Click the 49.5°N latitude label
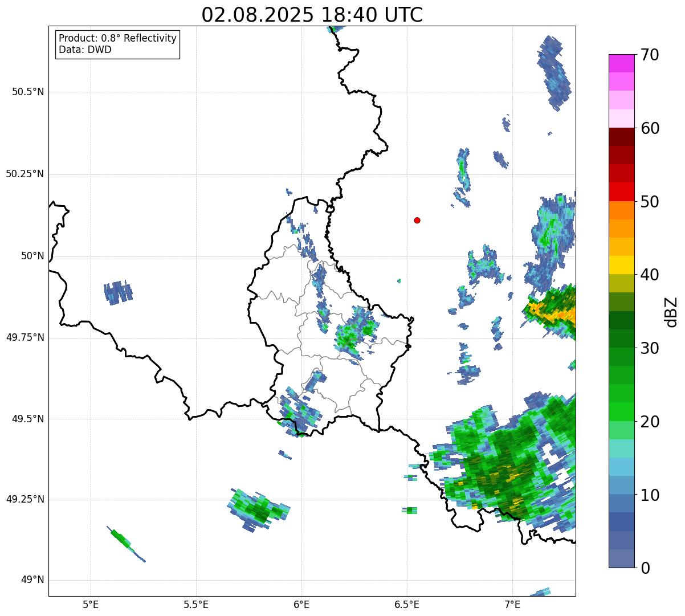This screenshot has width=685, height=616. [28, 419]
